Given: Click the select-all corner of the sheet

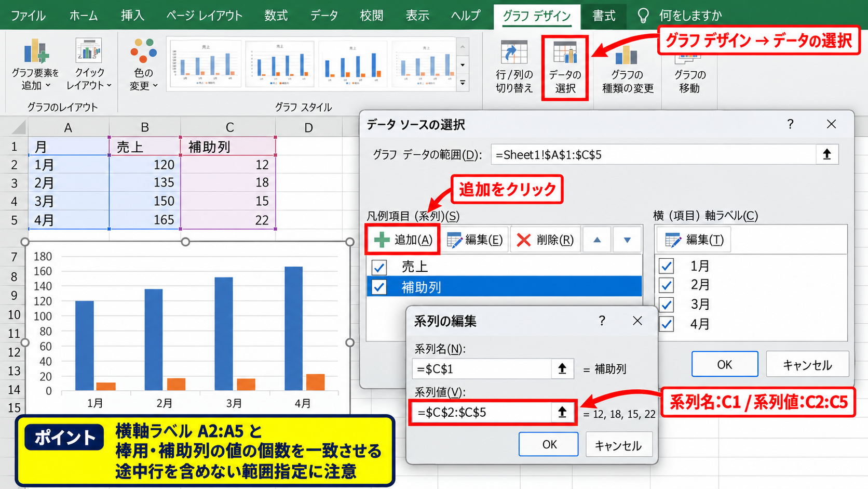Looking at the screenshot, I should tap(18, 127).
